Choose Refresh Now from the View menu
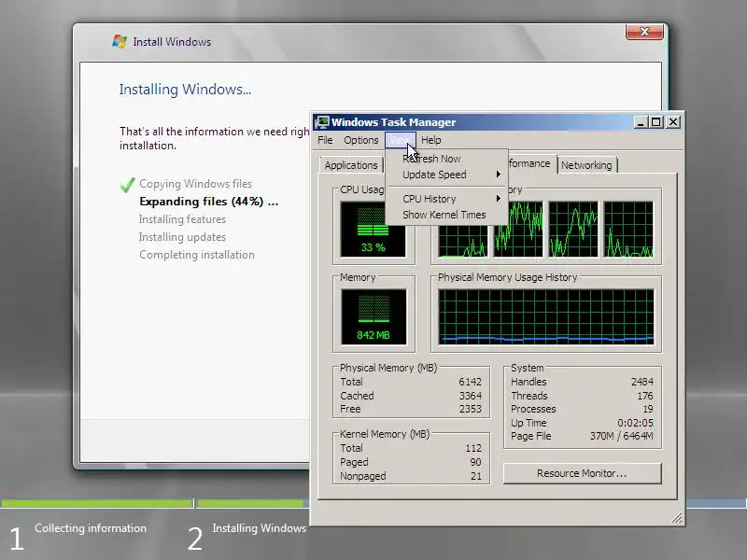Viewport: 747px width, 560px height. point(446,159)
